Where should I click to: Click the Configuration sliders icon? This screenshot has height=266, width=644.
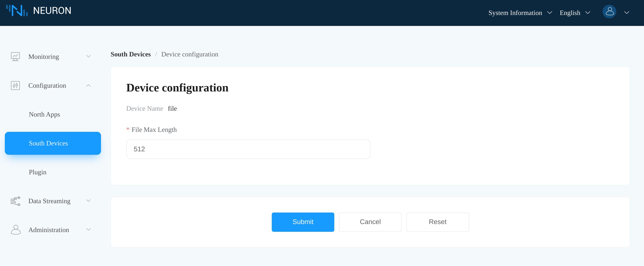15,85
